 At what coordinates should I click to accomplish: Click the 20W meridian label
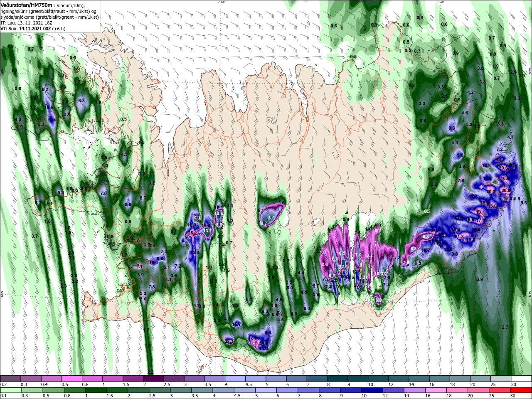click(x=221, y=2)
